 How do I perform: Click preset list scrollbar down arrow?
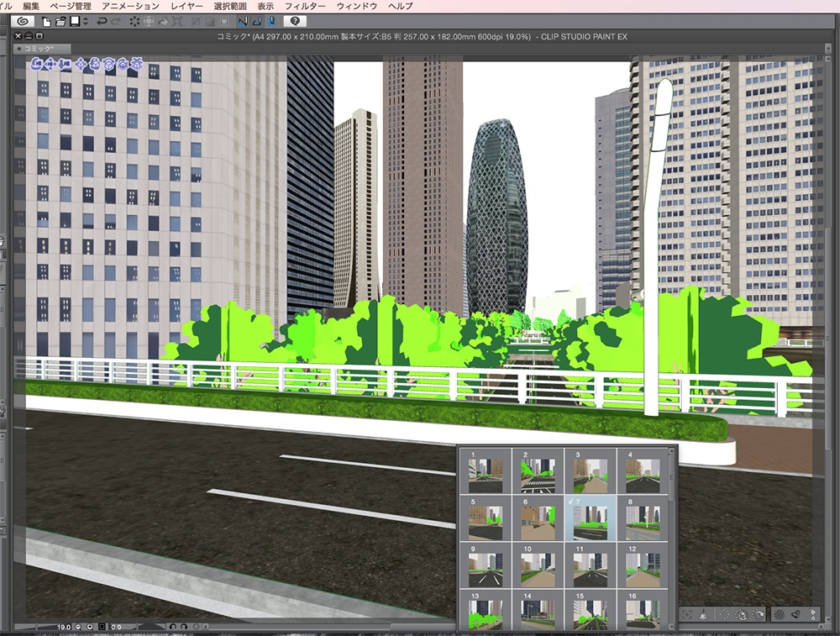pos(672,627)
